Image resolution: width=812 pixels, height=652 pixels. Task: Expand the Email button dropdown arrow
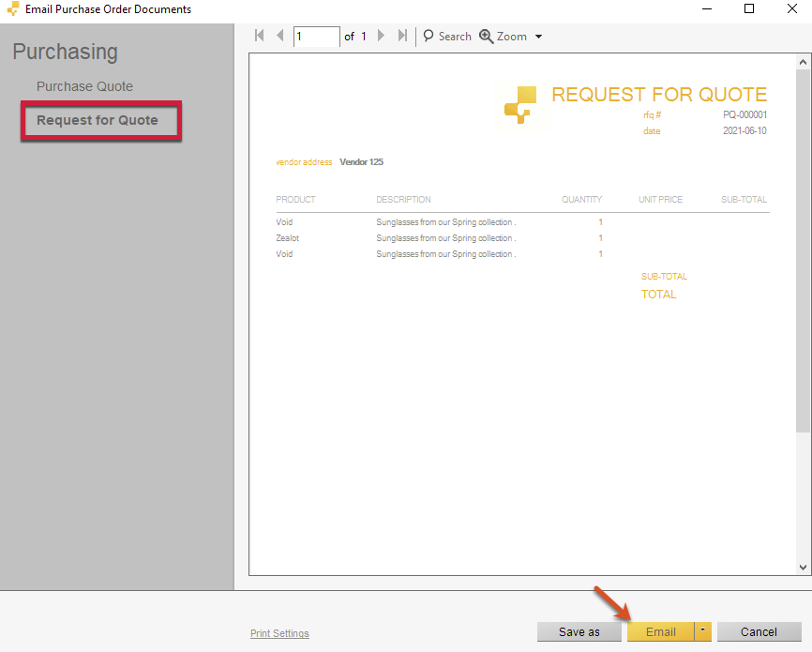[702, 631]
